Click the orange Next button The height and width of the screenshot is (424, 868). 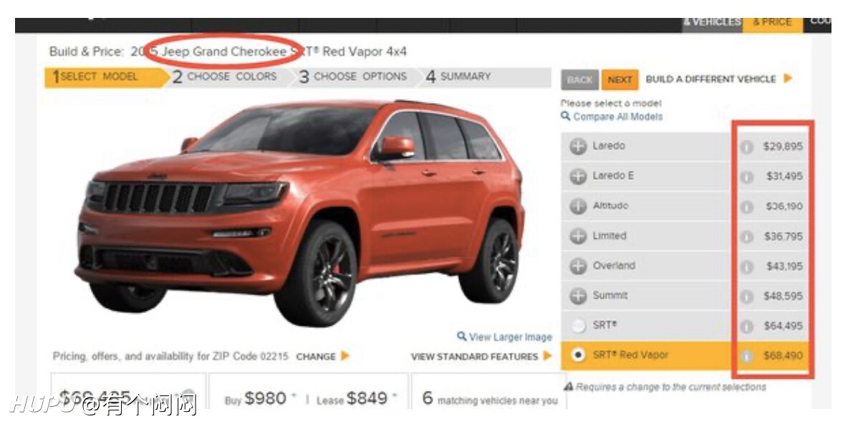[619, 79]
